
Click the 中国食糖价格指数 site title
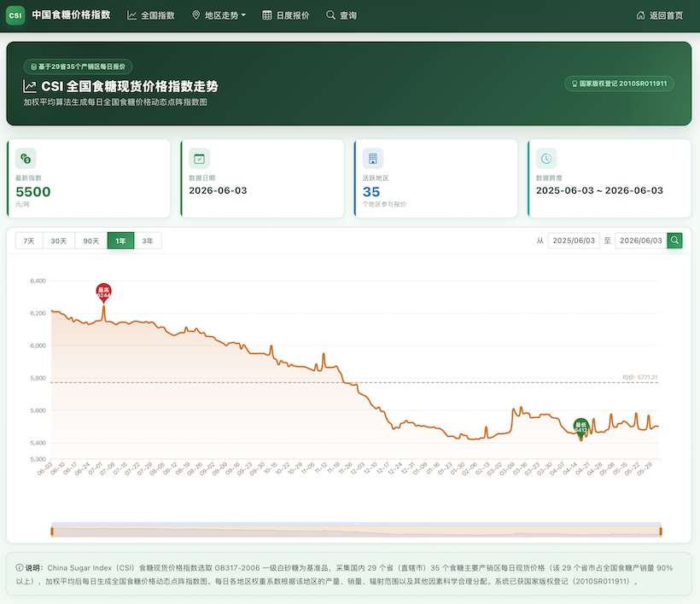pos(72,15)
